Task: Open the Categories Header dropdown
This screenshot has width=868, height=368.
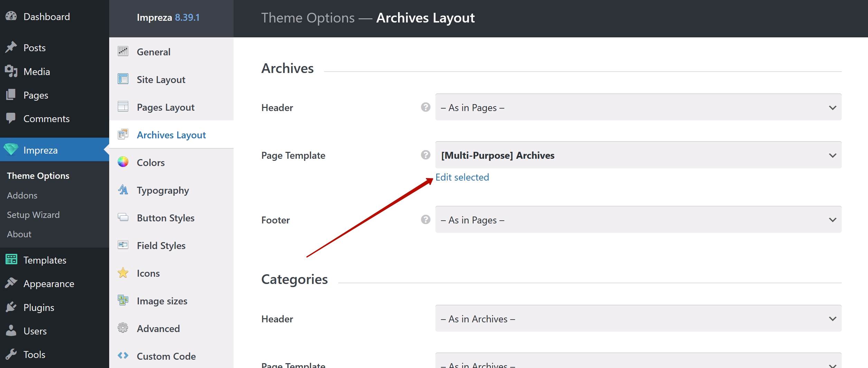Action: pyautogui.click(x=638, y=319)
